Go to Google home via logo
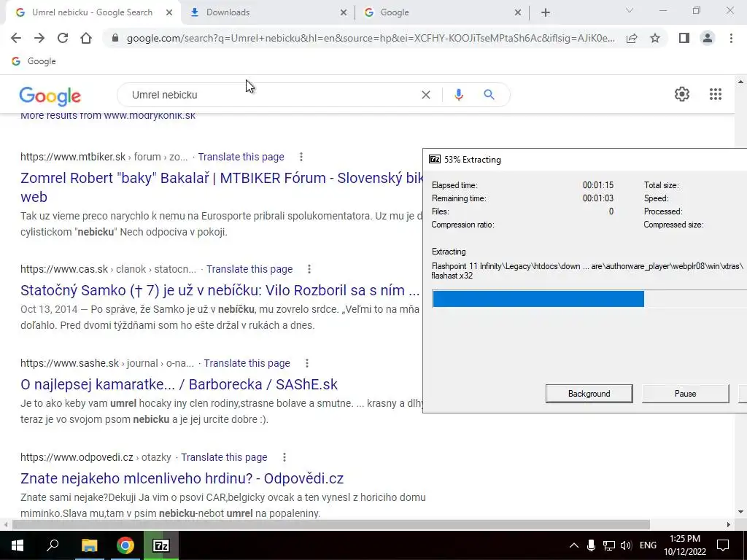Screen dimensions: 747x560 tap(50, 96)
